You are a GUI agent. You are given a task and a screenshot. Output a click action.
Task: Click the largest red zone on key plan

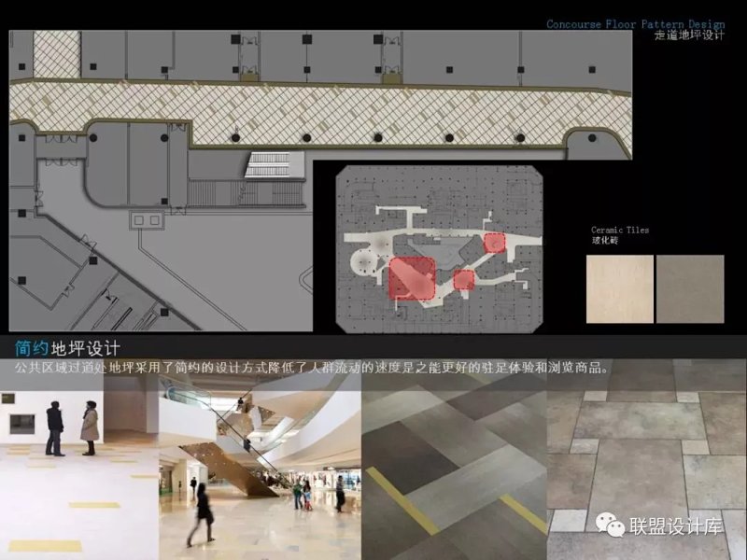click(412, 278)
